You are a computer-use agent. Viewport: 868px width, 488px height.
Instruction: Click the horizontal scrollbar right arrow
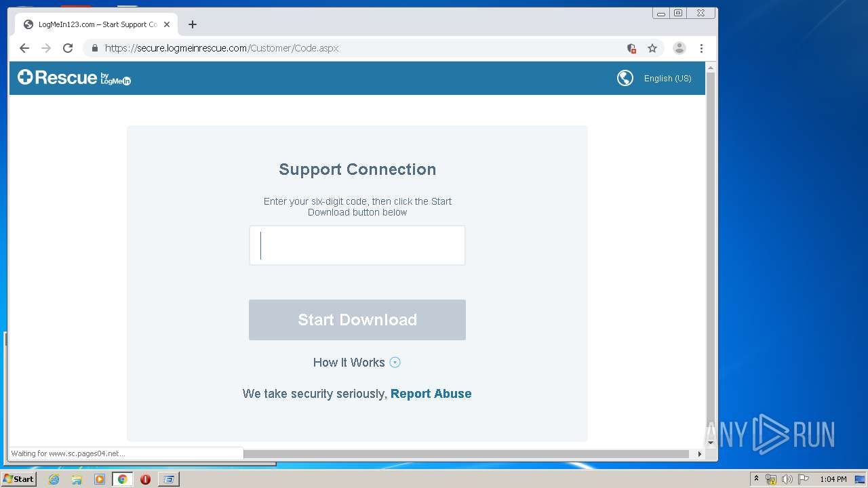[700, 454]
